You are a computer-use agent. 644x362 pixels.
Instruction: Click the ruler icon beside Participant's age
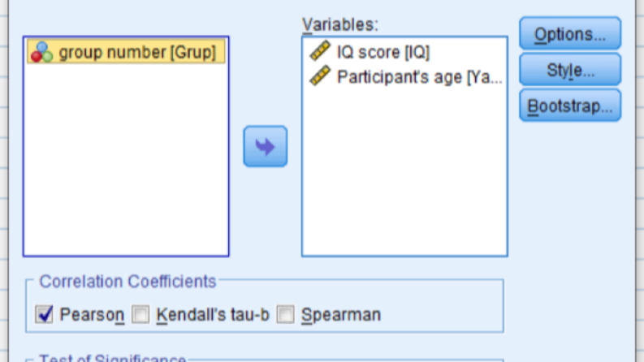(x=320, y=76)
